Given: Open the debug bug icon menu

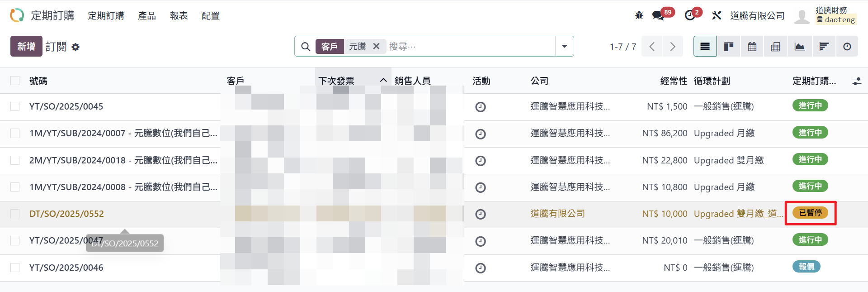Looking at the screenshot, I should tap(639, 15).
